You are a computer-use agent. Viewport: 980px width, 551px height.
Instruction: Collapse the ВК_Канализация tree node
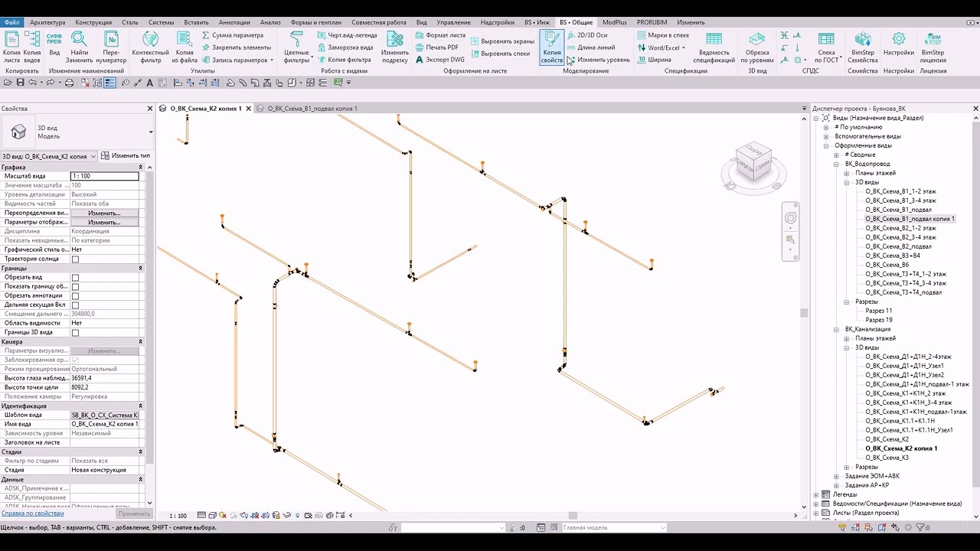(837, 329)
